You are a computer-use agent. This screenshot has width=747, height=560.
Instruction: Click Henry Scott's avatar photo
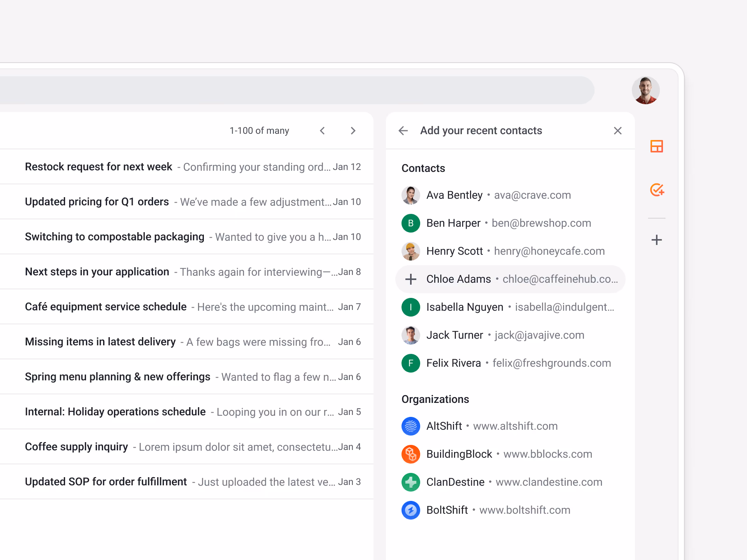(x=410, y=251)
